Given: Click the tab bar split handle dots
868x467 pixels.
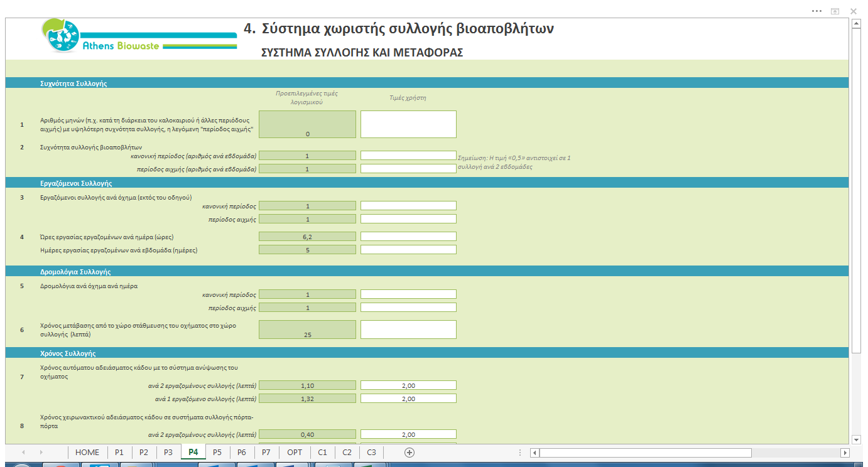Looking at the screenshot, I should pyautogui.click(x=519, y=453).
